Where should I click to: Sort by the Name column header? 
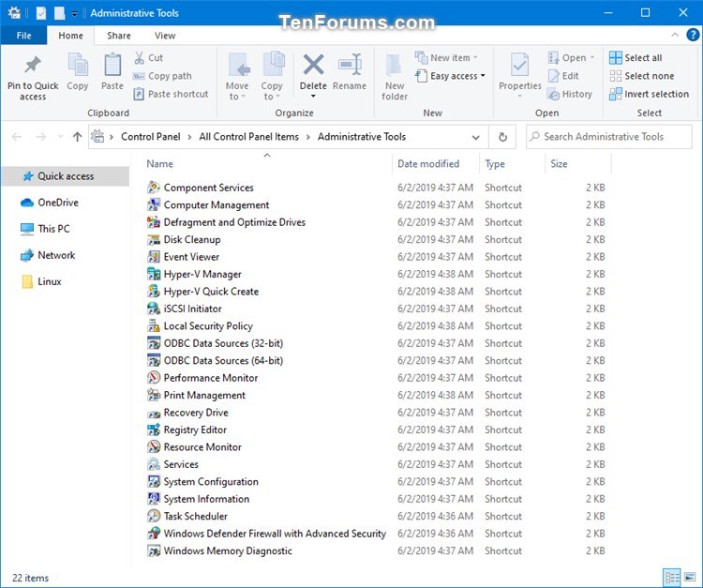tap(159, 164)
